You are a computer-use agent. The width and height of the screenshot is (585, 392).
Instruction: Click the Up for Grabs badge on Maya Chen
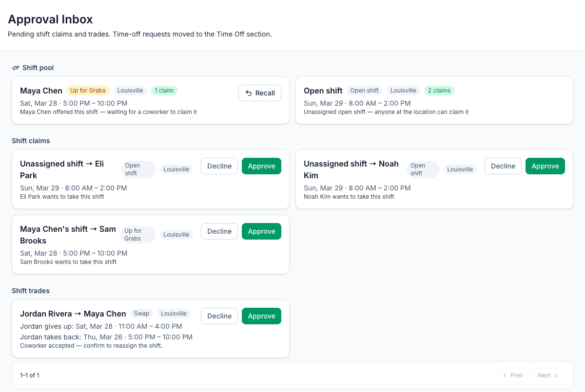click(88, 91)
